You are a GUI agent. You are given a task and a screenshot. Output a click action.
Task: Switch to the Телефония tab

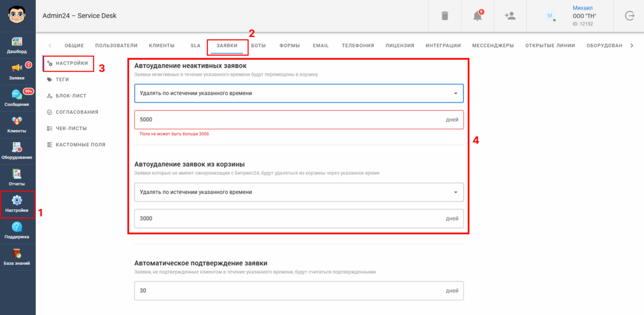(x=358, y=45)
